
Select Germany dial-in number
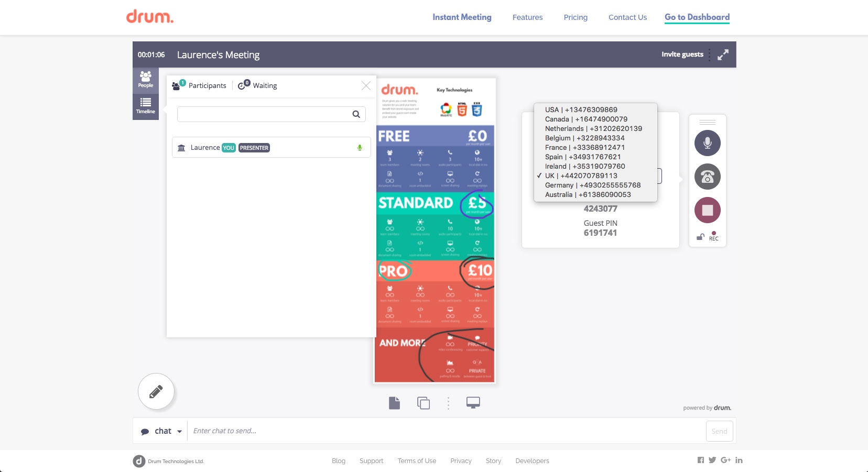[595, 185]
